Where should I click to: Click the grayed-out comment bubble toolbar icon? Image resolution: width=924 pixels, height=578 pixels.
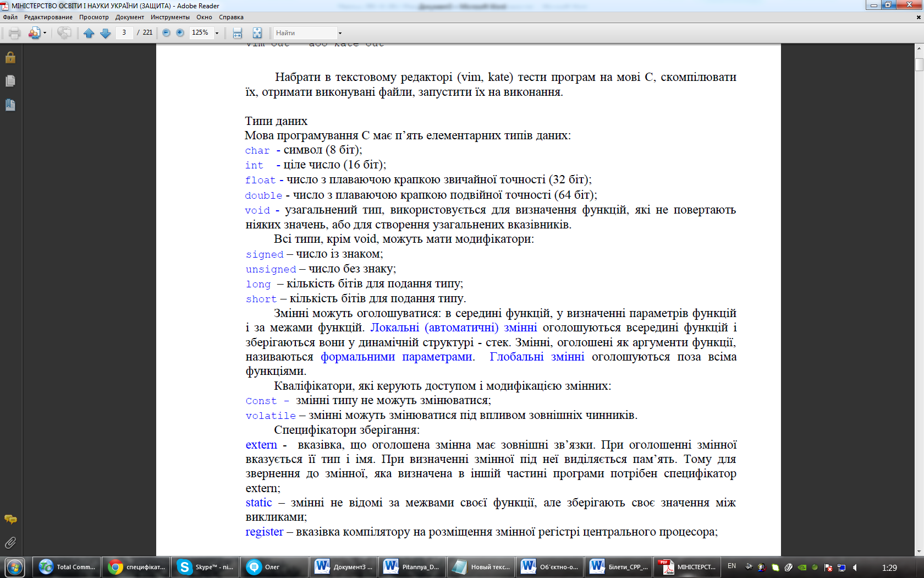[64, 33]
